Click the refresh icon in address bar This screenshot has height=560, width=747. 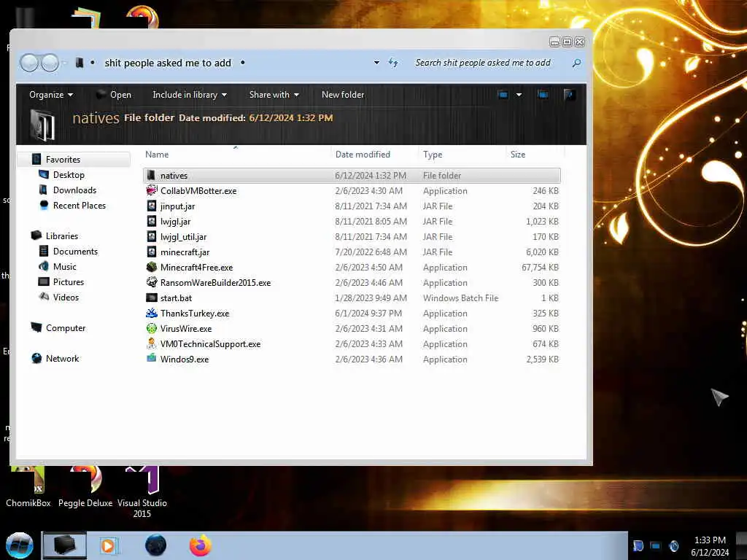coord(393,63)
